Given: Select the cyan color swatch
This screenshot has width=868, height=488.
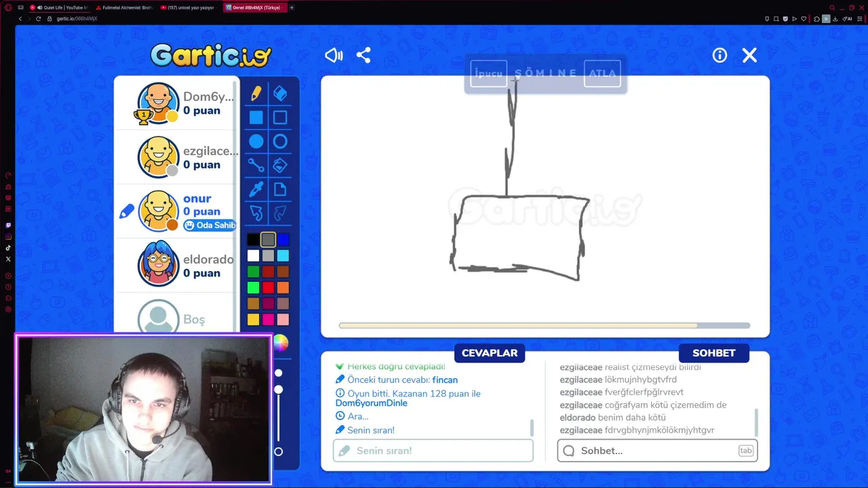Looking at the screenshot, I should (283, 256).
